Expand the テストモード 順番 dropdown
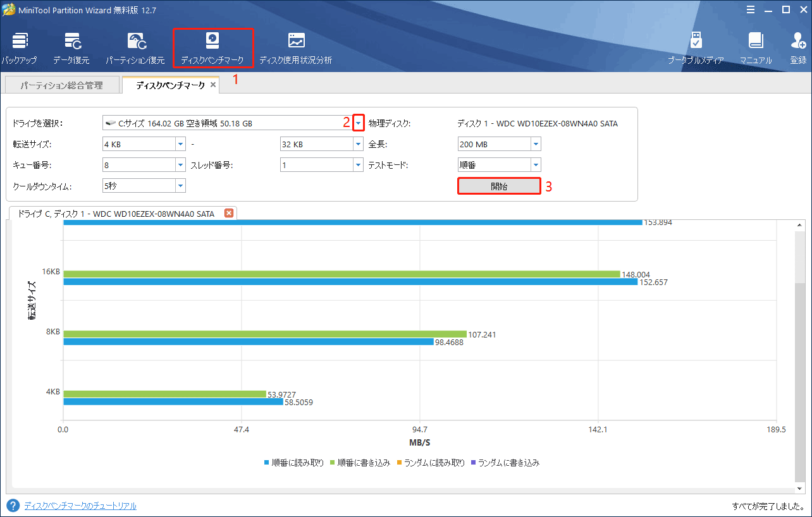812x517 pixels. [536, 165]
